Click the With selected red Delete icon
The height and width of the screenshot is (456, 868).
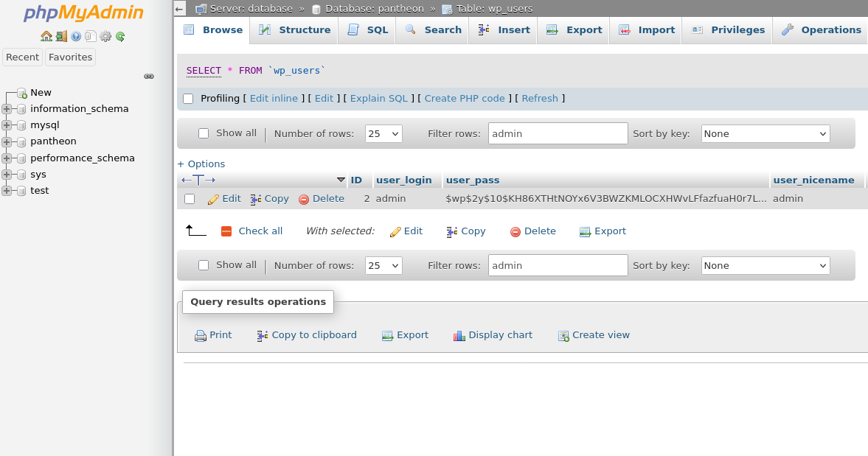pos(515,231)
